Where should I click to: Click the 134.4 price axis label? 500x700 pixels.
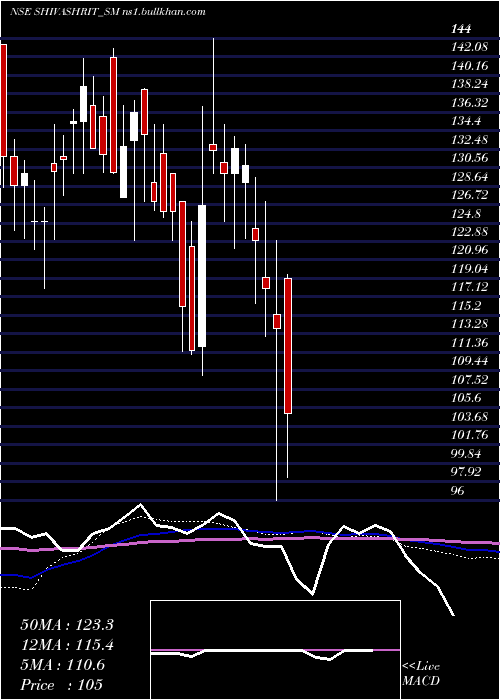466,121
